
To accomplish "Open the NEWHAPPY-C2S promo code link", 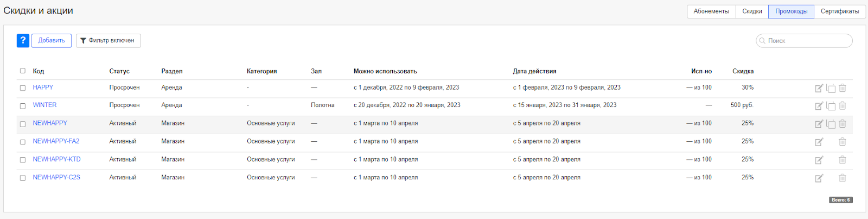I will pos(56,177).
